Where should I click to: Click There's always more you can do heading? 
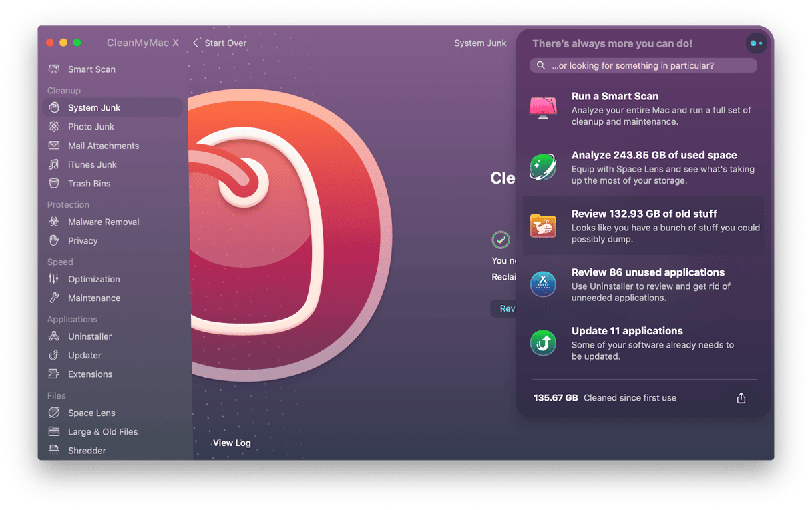(x=612, y=43)
